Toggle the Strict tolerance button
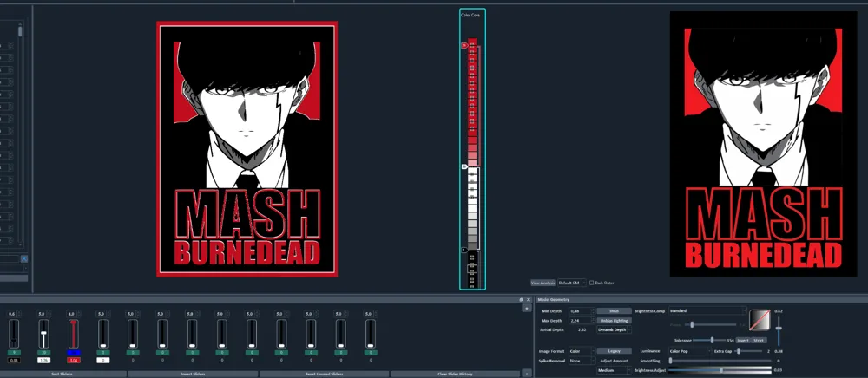This screenshot has height=378, width=868. point(759,341)
